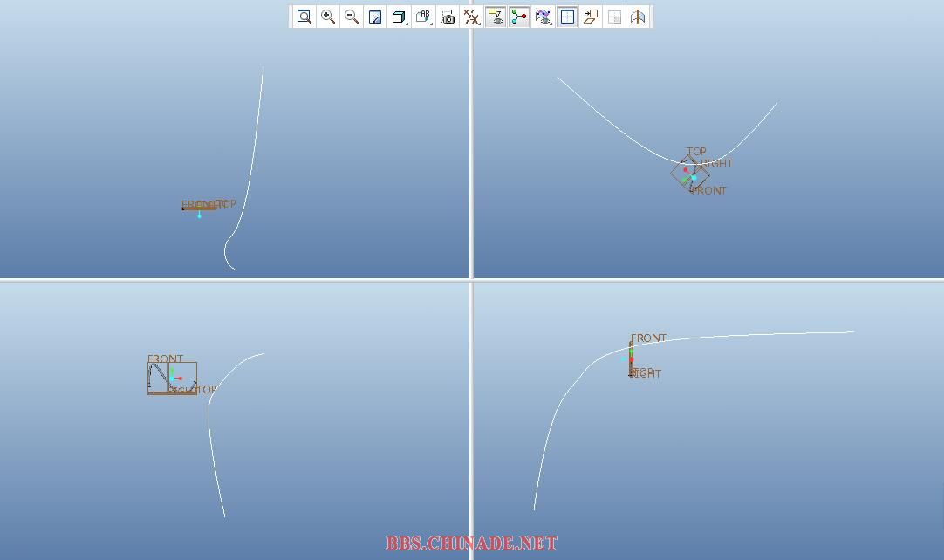Select the curve in top-right view
This screenshot has width=944, height=560.
point(638,142)
